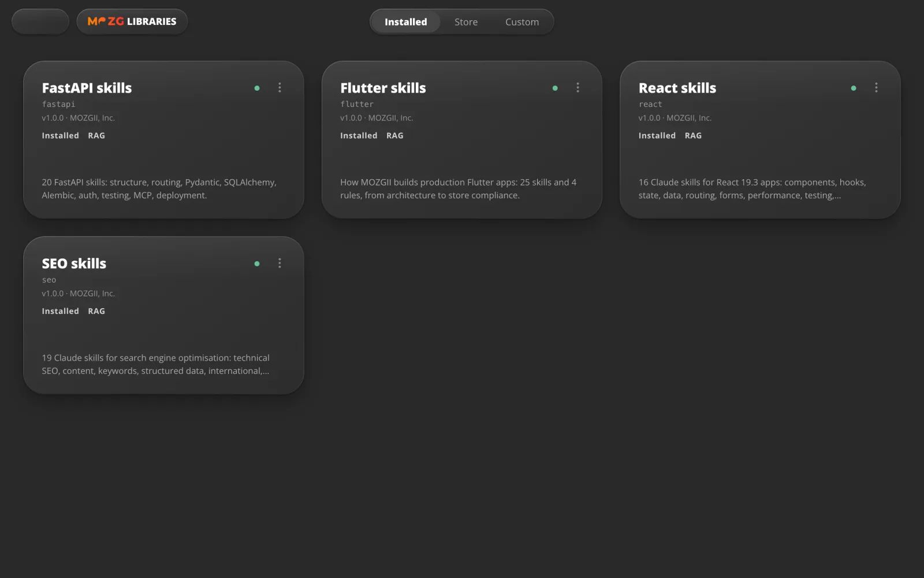Click the '16 Claude skills for React' description
This screenshot has width=924, height=578.
(752, 188)
